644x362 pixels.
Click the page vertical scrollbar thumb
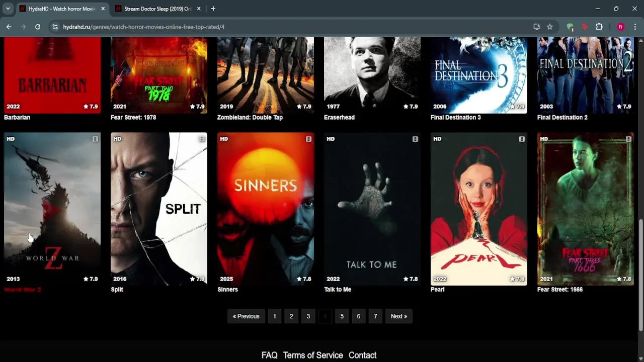coord(640,276)
